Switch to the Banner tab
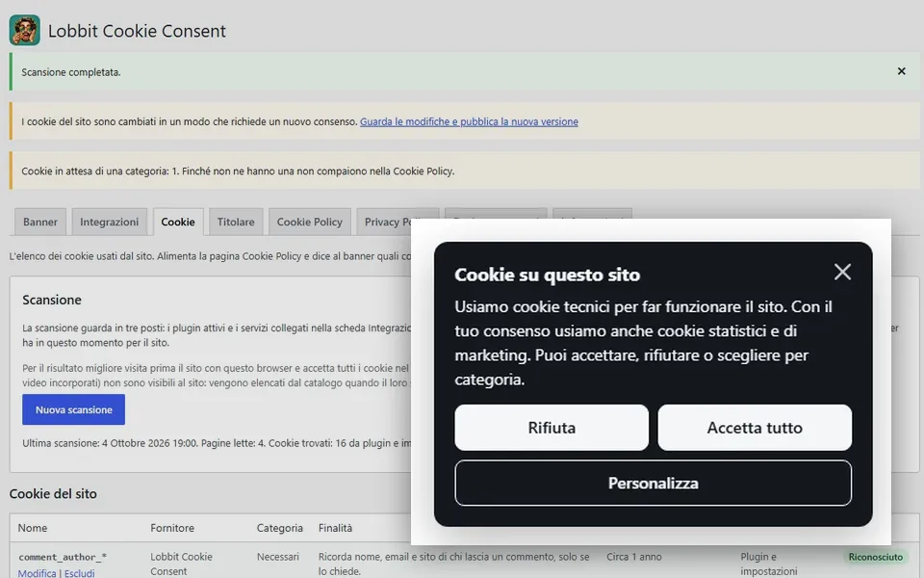The width and height of the screenshot is (924, 578). pyautogui.click(x=40, y=222)
